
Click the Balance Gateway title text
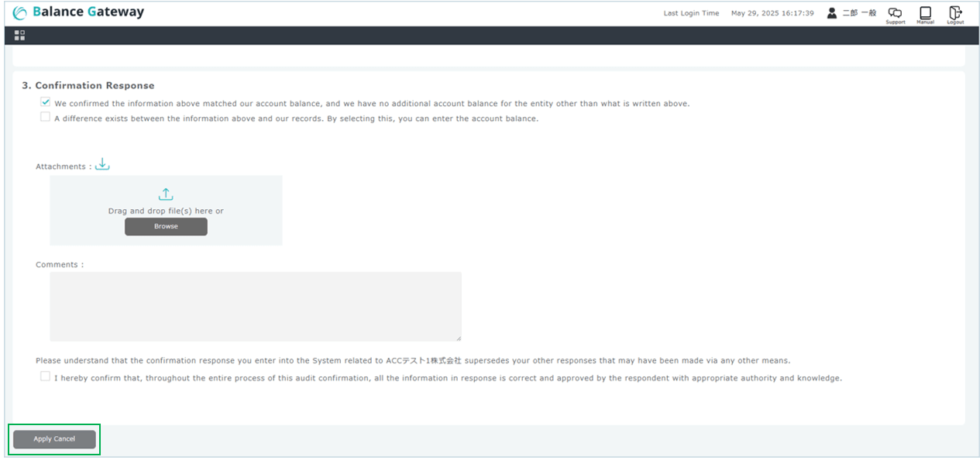coord(88,12)
